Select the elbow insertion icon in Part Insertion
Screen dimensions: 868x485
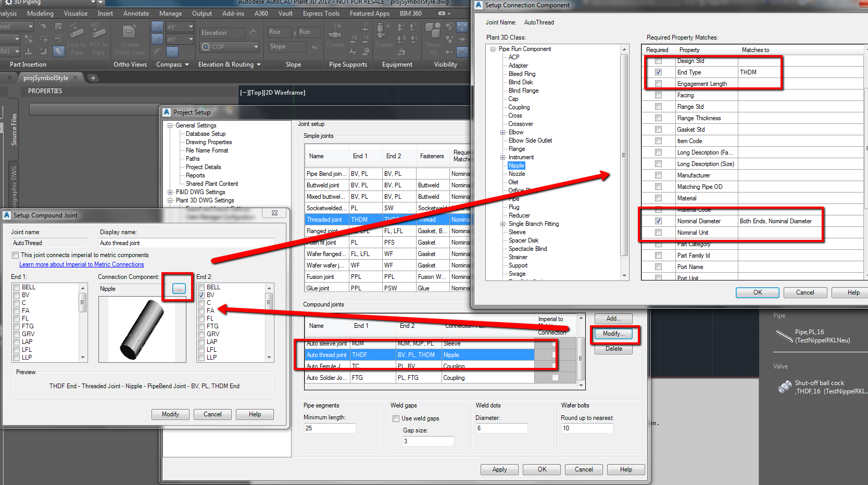pos(44,52)
